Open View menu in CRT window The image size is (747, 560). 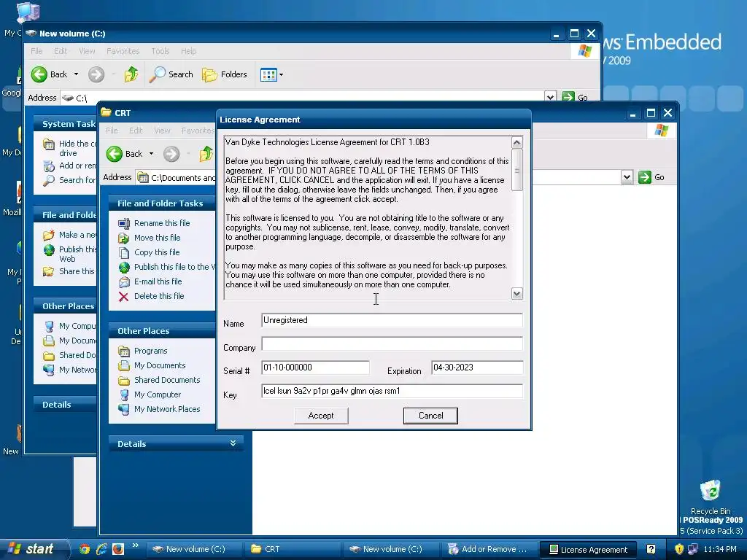pyautogui.click(x=162, y=131)
